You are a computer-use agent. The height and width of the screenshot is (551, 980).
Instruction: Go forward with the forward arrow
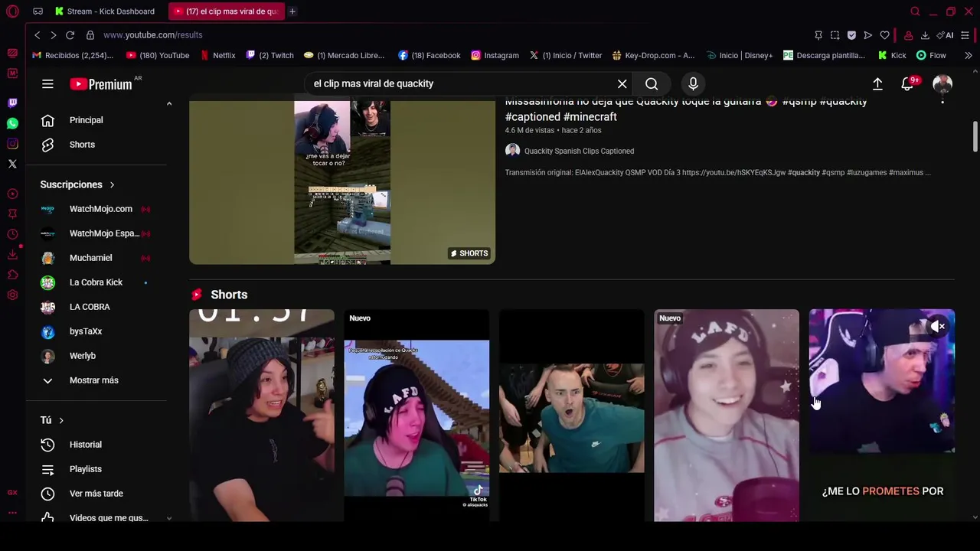point(53,35)
